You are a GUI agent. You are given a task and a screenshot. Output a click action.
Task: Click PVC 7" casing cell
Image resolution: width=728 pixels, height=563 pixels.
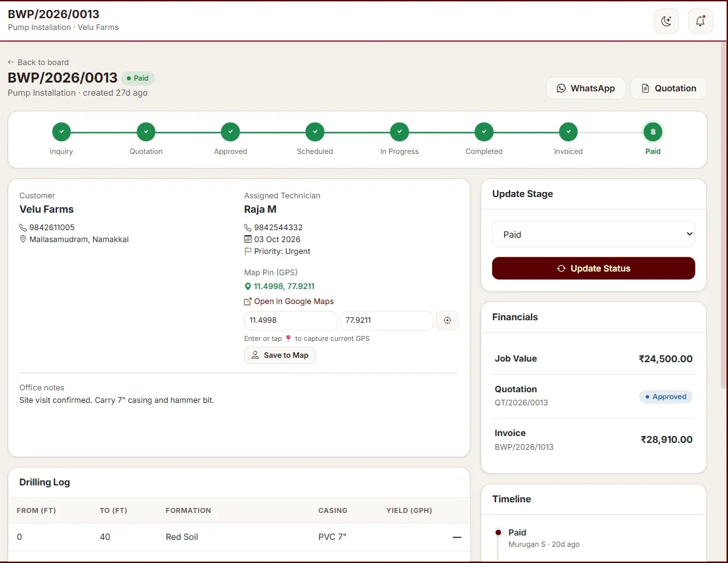coord(332,537)
